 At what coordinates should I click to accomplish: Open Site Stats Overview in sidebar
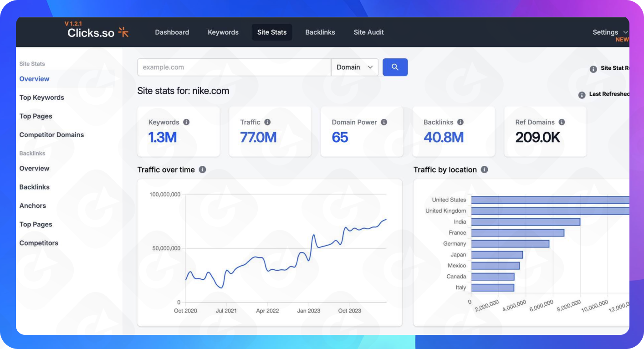pyautogui.click(x=34, y=79)
